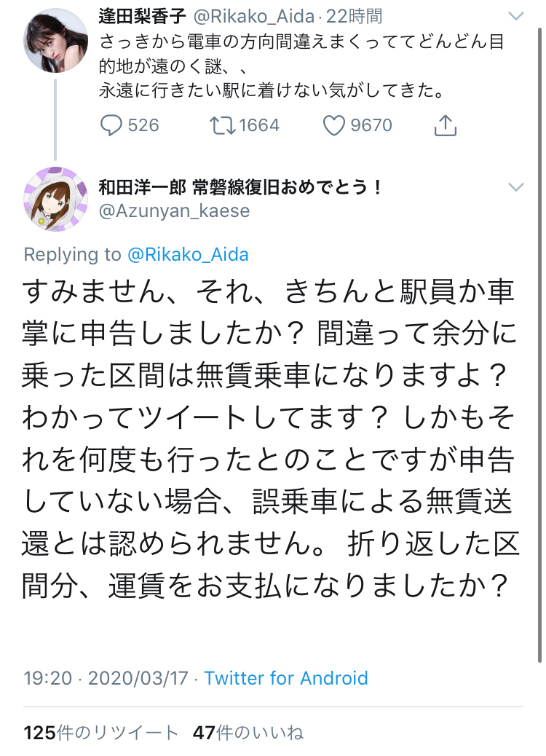Expand the chevron menu on 逢田梨香子's tweet
The height and width of the screenshot is (756, 546).
click(x=515, y=17)
